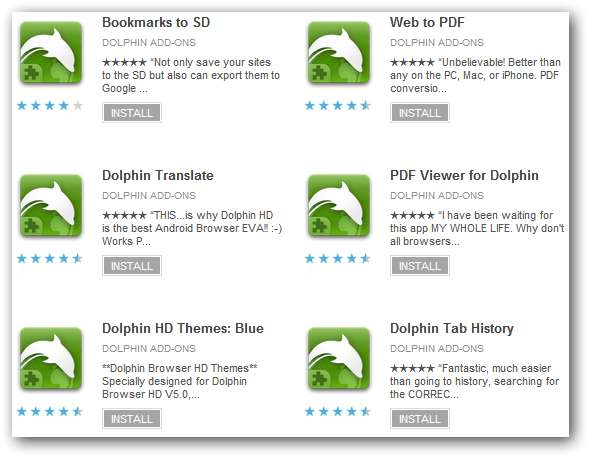Viewport: 589px width, 457px height.
Task: Click DOLPHIN ADD-ONS under Dolphin HD Themes: Blue
Action: coord(149,348)
